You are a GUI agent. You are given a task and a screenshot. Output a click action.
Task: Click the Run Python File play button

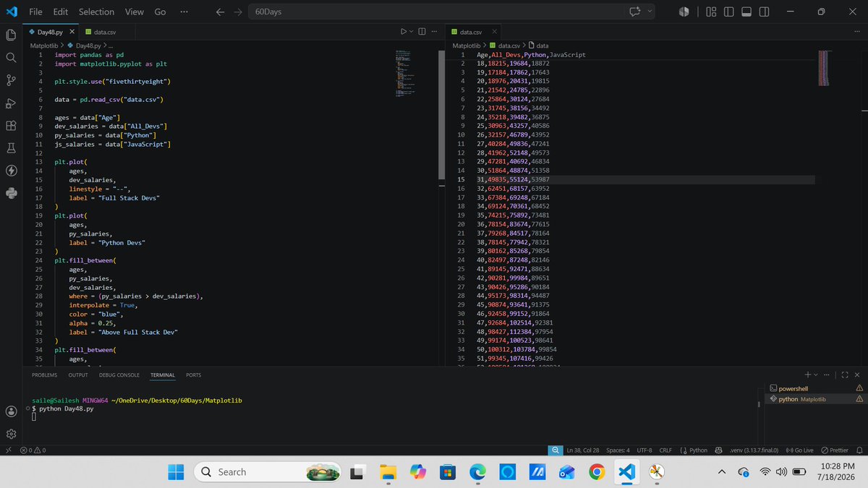404,32
